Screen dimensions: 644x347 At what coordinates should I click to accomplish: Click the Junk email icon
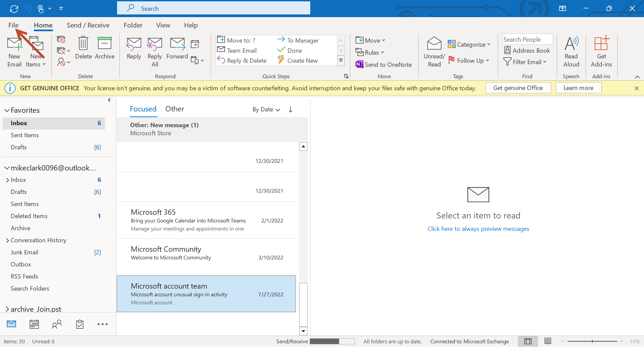coord(63,62)
